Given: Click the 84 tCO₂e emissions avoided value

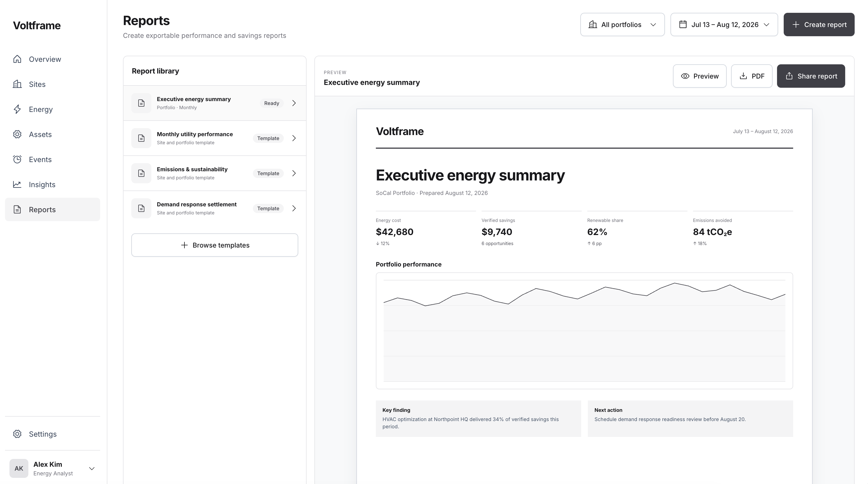Looking at the screenshot, I should tap(712, 232).
